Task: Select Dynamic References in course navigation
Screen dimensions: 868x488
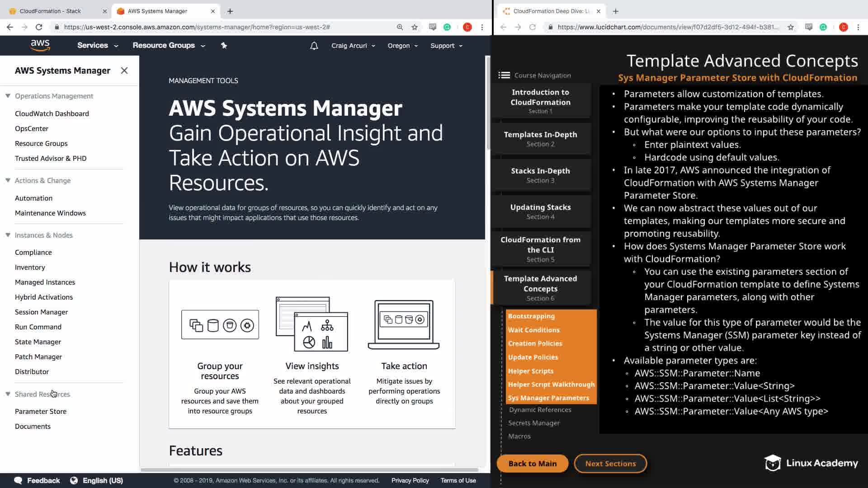Action: pyautogui.click(x=540, y=410)
